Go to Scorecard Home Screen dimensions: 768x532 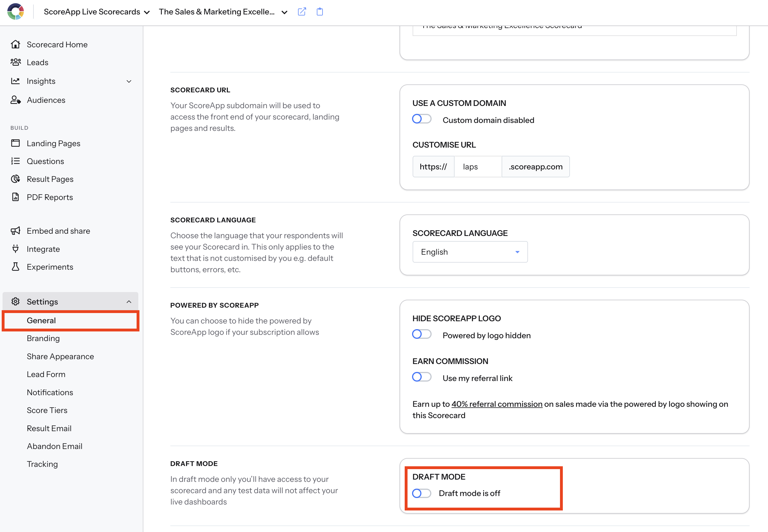[x=57, y=44]
